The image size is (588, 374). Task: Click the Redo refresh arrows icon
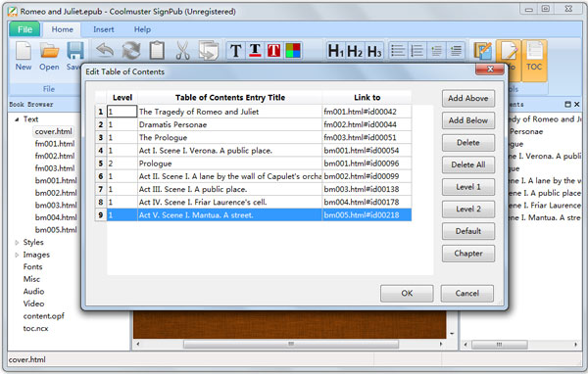click(131, 51)
